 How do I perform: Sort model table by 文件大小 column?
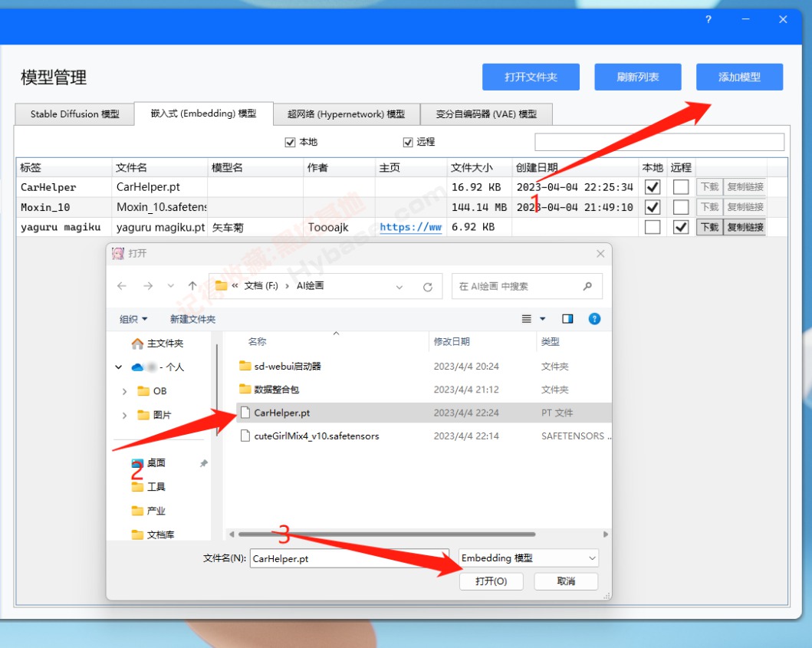479,167
